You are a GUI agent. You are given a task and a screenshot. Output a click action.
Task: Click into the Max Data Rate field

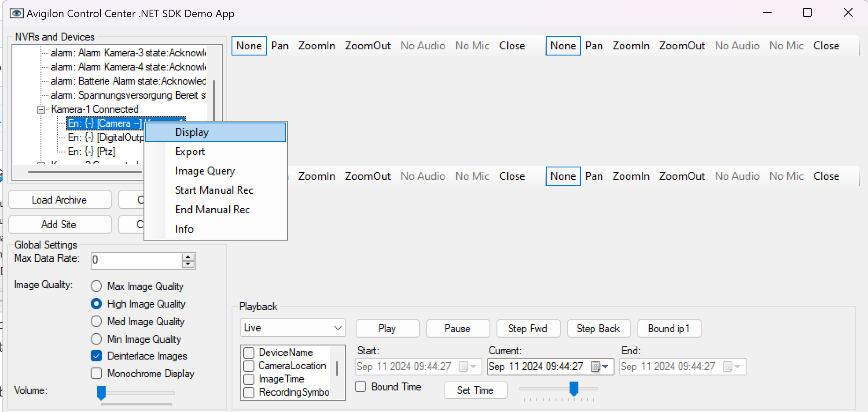pos(136,260)
